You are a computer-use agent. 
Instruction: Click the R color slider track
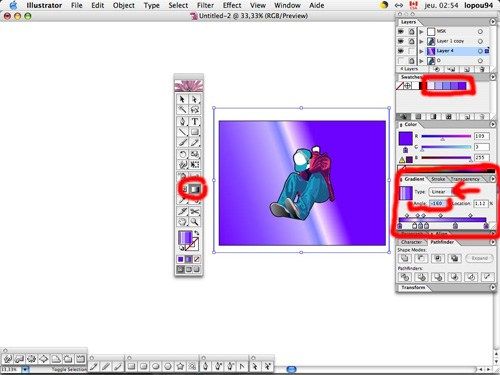(446, 136)
